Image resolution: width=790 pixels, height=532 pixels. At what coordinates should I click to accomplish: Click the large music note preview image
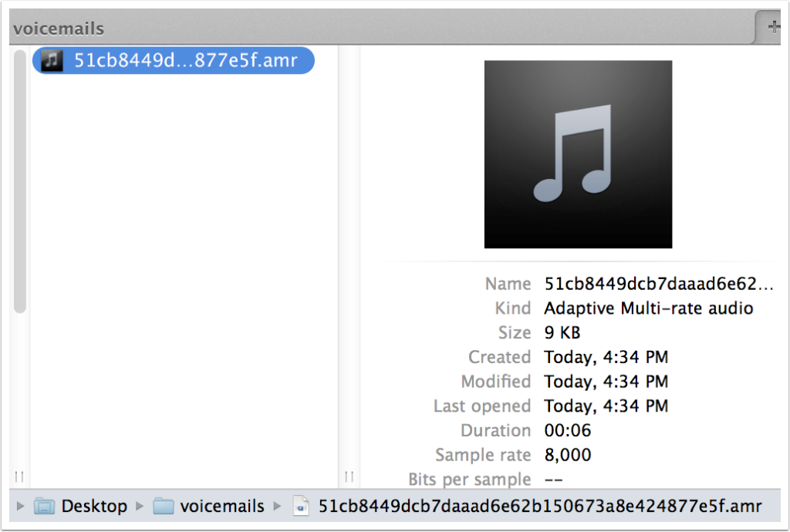pyautogui.click(x=578, y=154)
